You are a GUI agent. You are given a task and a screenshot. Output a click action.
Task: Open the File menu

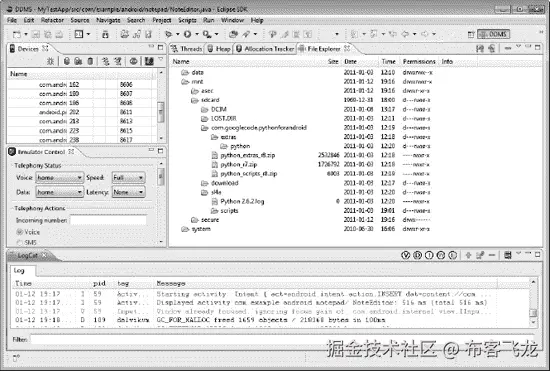tap(12, 20)
